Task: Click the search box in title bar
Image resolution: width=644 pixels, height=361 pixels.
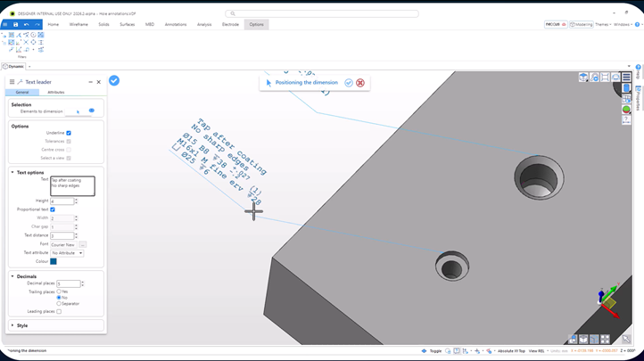Action: (x=322, y=13)
